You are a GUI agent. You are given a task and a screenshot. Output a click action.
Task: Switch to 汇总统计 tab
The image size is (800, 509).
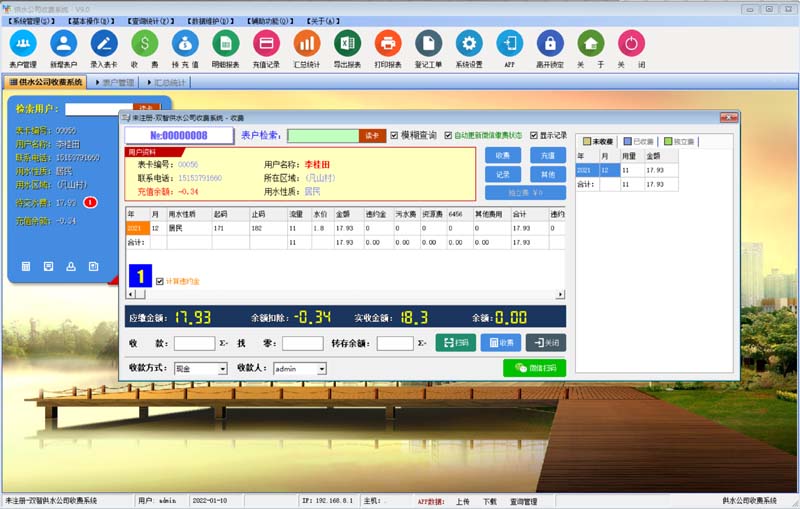(167, 82)
